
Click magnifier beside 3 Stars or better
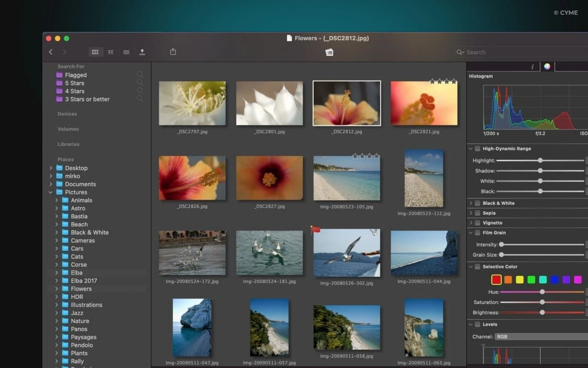tap(140, 99)
